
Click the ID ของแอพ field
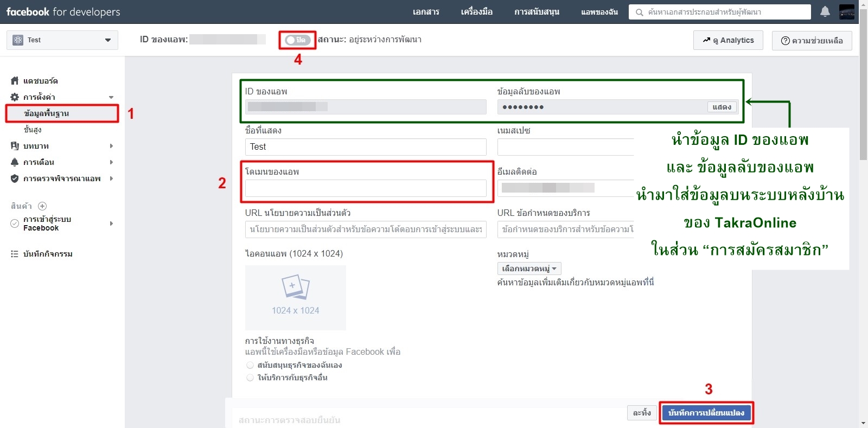[x=366, y=107]
